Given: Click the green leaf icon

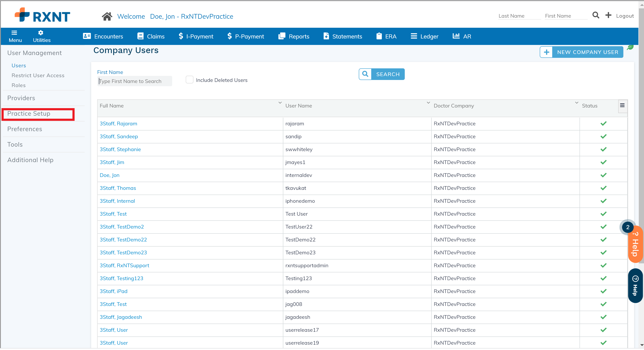Looking at the screenshot, I should 630,47.
